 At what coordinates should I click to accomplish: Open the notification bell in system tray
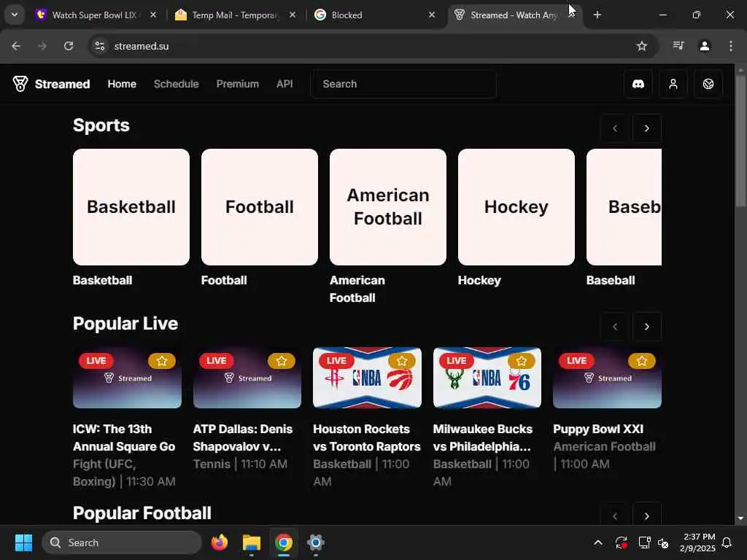tap(727, 542)
